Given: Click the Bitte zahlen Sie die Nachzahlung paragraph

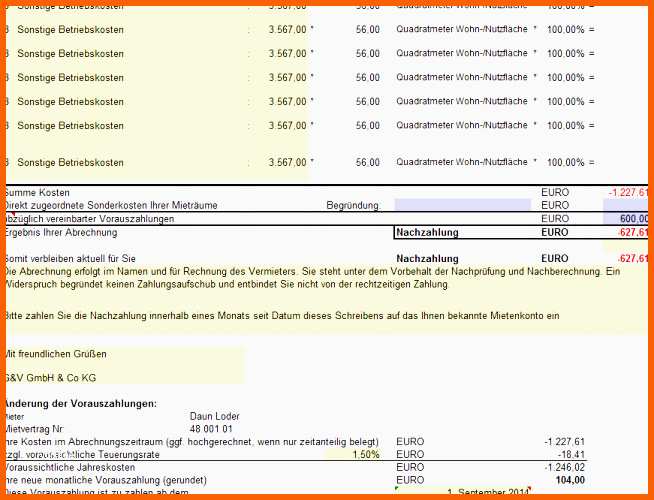Looking at the screenshot, I should point(282,316).
